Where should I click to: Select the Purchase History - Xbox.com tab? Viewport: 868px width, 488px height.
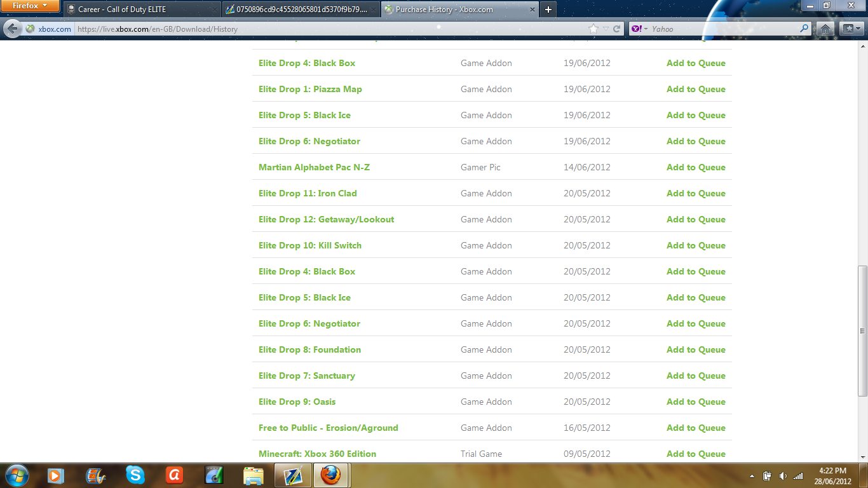[459, 10]
